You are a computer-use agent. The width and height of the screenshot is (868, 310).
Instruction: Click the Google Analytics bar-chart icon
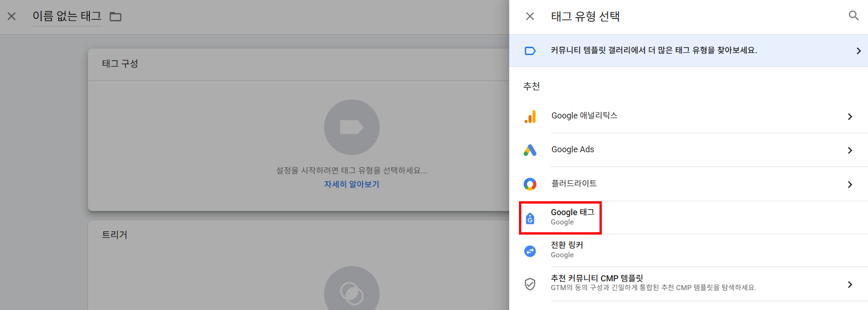(x=530, y=117)
